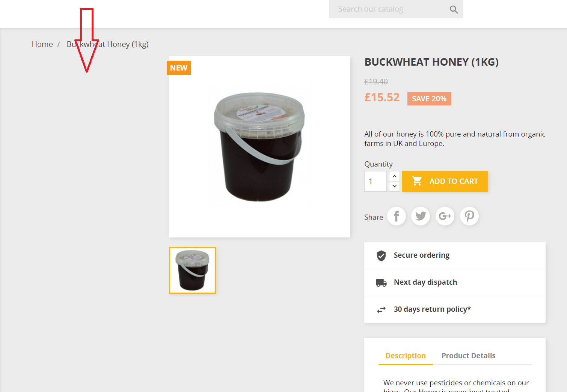Click the quantity input field

pos(375,181)
